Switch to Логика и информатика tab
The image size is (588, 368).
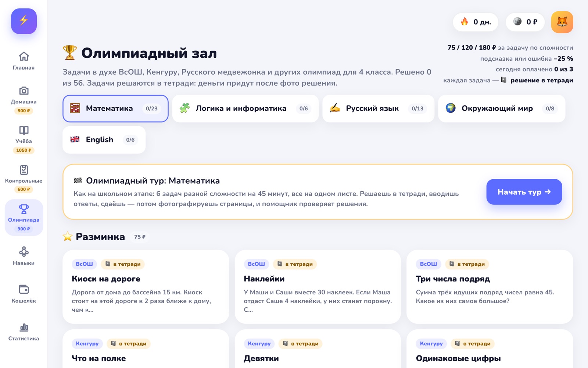point(245,109)
